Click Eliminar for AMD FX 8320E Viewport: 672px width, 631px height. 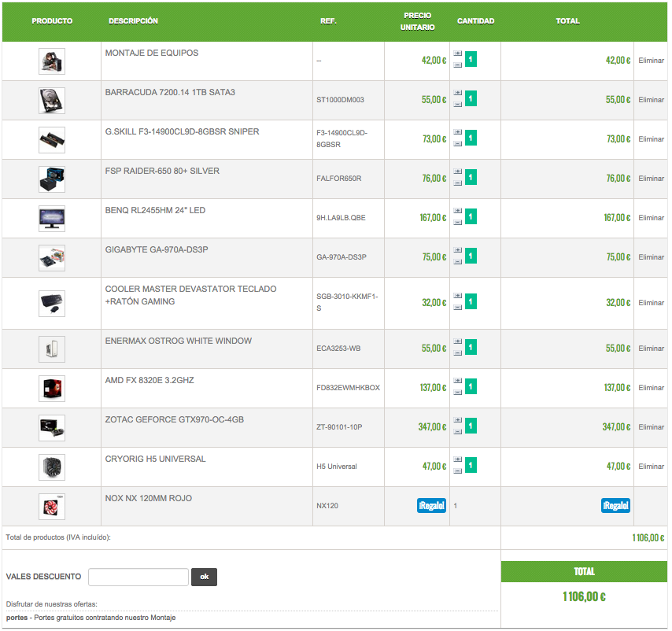651,388
